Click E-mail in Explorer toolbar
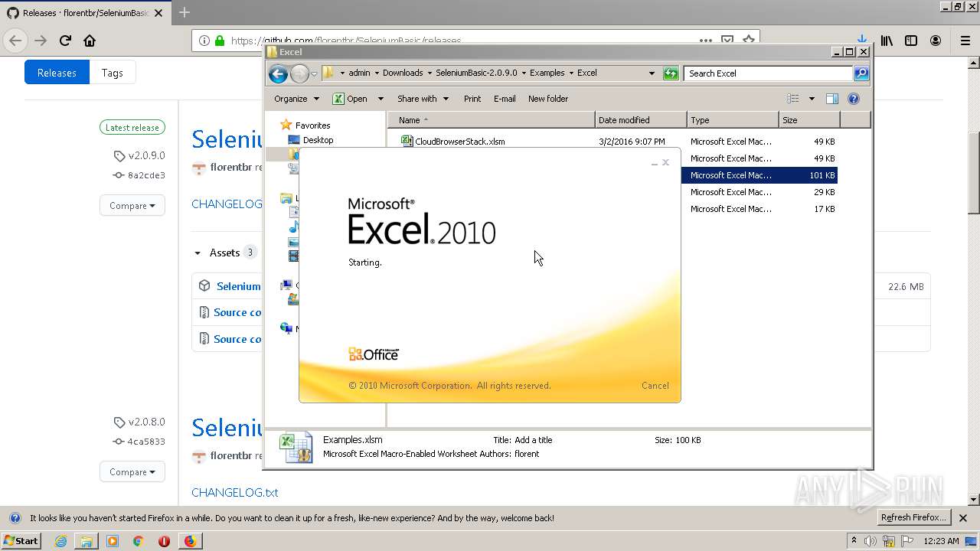The height and width of the screenshot is (551, 980). click(x=505, y=99)
